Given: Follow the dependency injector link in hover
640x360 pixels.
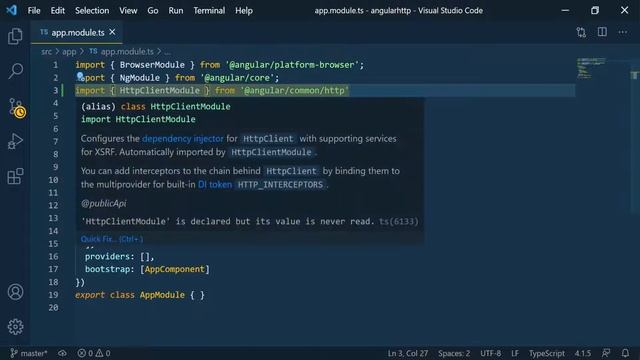Looking at the screenshot, I should [x=183, y=139].
